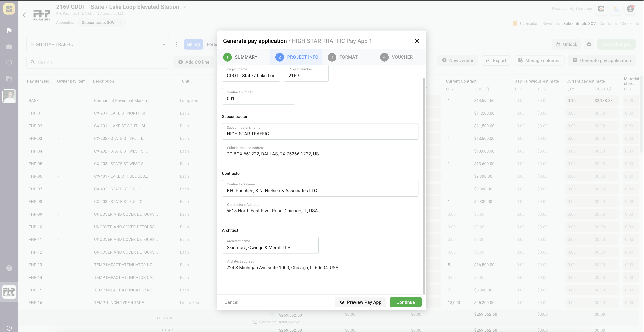Click the power icon at sidebar bottom

(9, 328)
